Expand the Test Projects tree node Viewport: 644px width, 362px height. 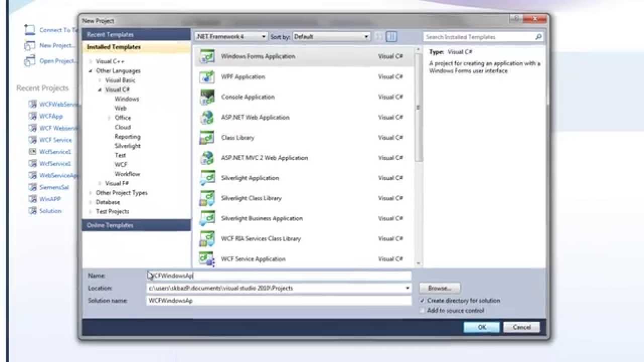[x=91, y=212]
